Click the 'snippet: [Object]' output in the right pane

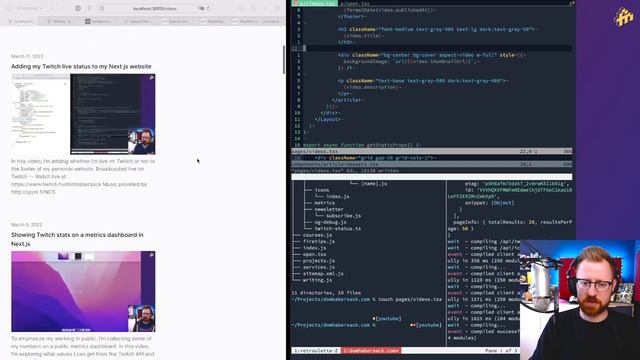point(489,203)
